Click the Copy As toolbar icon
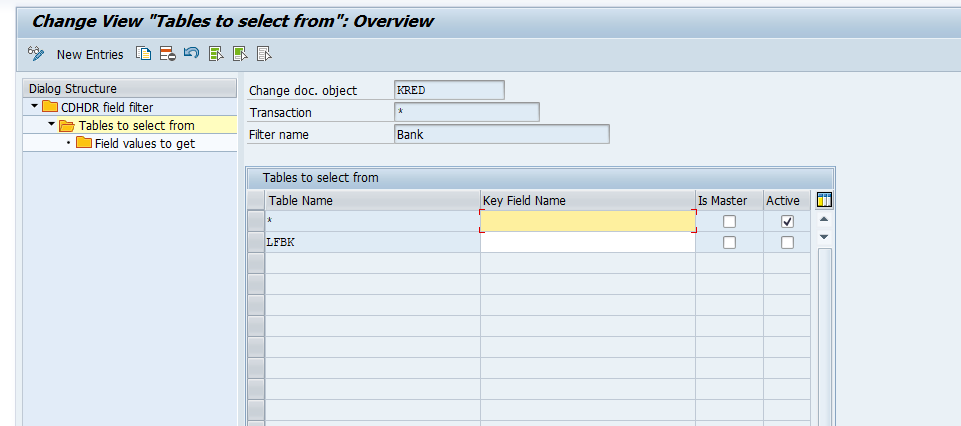 (144, 54)
